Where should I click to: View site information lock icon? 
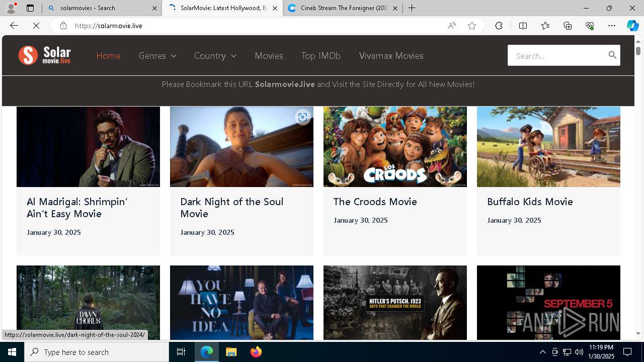63,26
